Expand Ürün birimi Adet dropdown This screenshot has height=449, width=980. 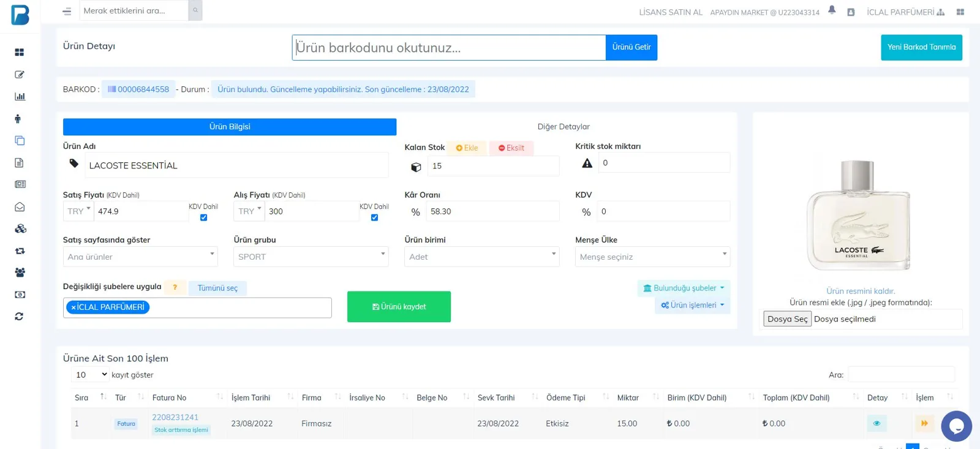pos(482,257)
